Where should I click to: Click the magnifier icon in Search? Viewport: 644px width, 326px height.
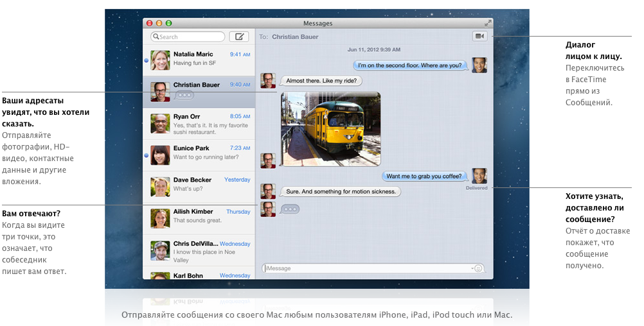pos(156,37)
